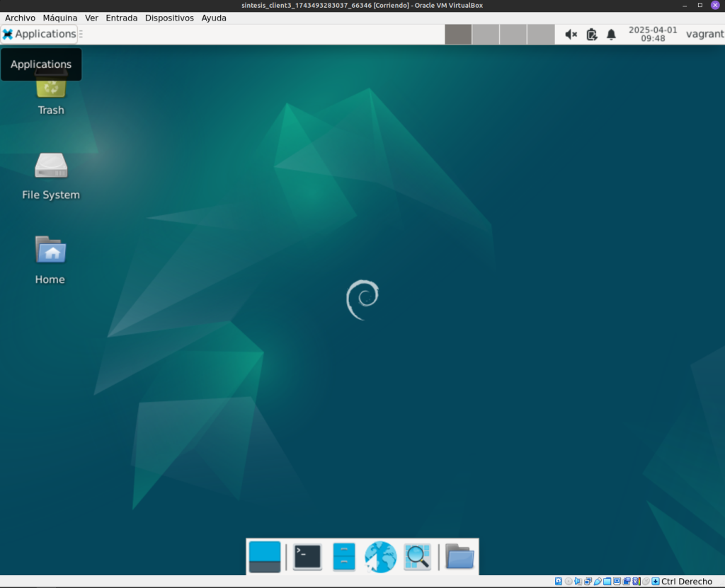Open the Máquina menu

tap(60, 18)
